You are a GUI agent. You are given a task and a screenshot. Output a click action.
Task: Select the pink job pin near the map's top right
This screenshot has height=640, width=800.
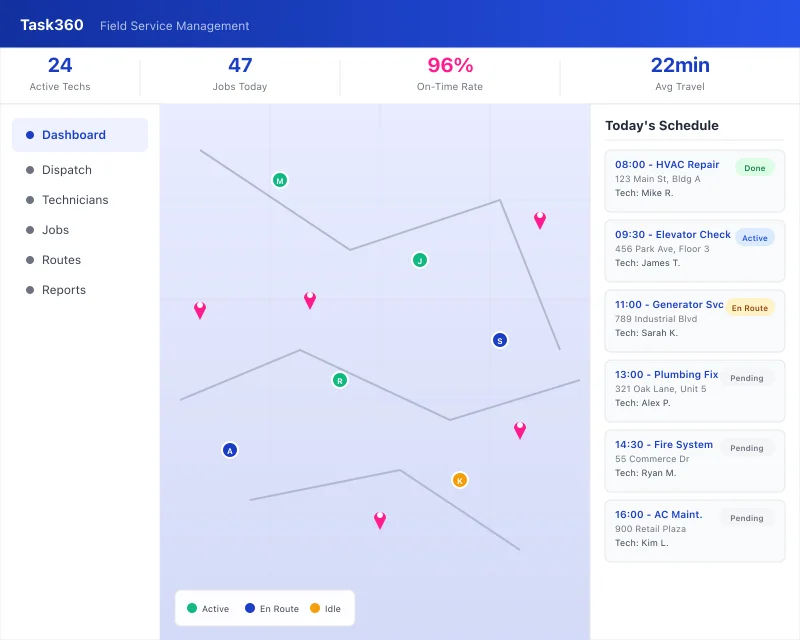pyautogui.click(x=540, y=221)
